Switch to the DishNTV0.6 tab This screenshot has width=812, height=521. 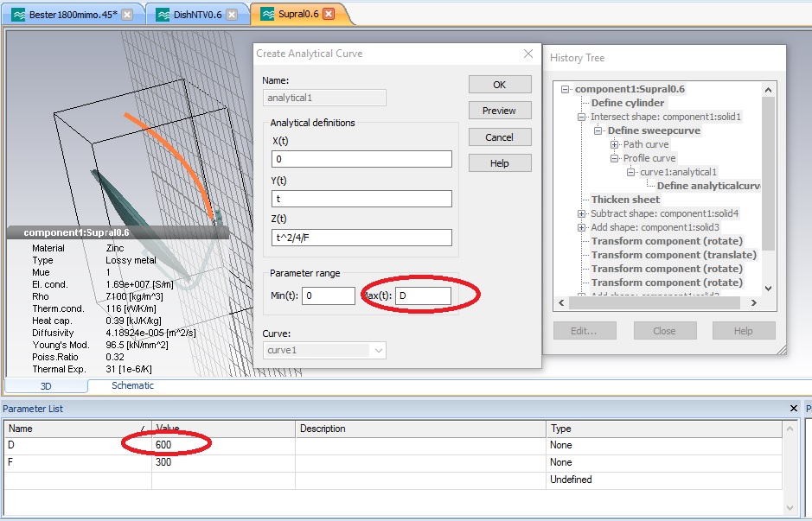[x=194, y=15]
